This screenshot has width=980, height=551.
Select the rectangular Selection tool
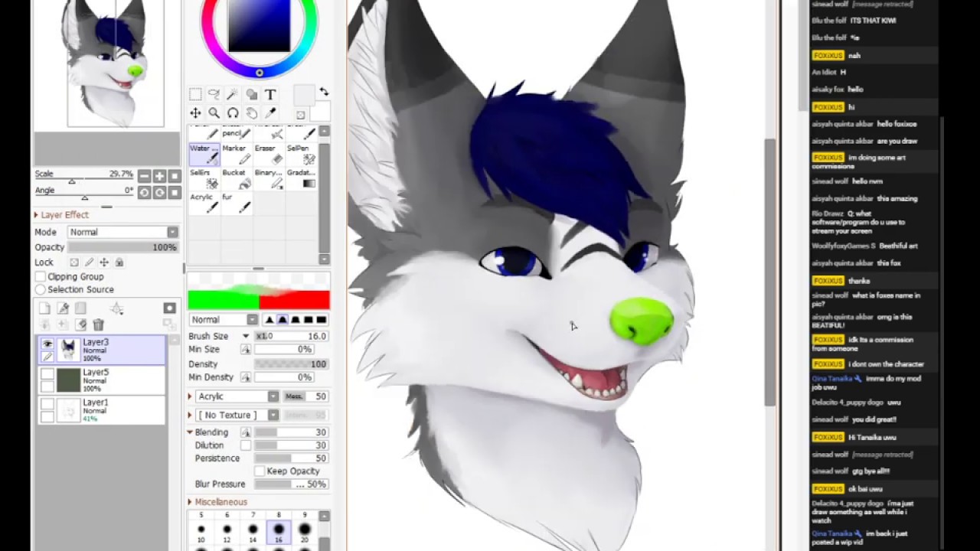tap(195, 94)
